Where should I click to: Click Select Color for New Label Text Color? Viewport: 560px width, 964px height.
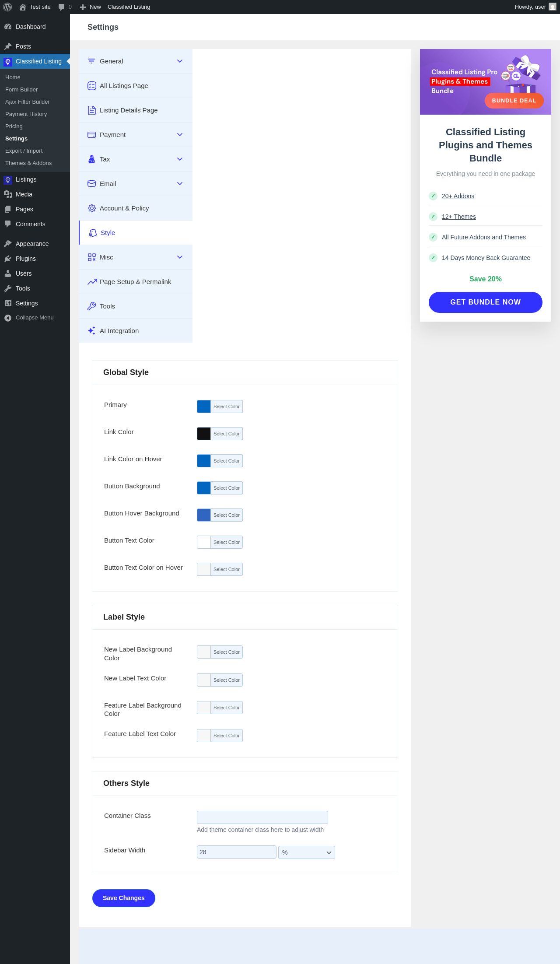tap(227, 680)
